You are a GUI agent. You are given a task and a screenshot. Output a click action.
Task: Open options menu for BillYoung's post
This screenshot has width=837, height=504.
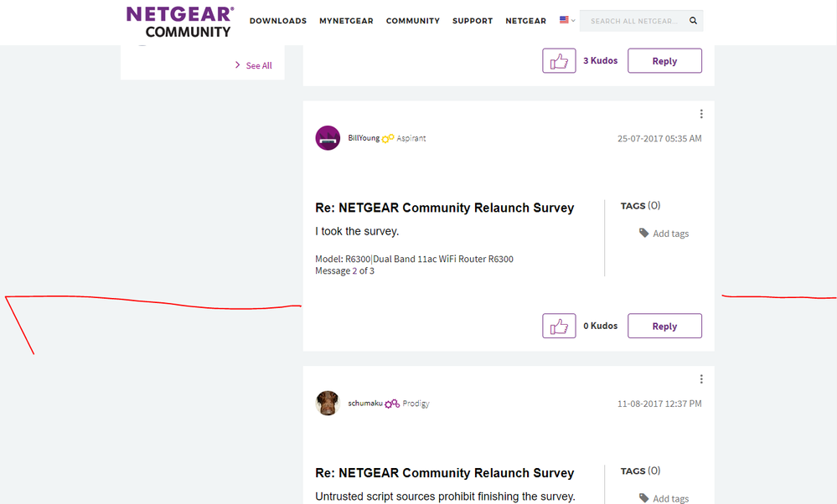point(701,114)
